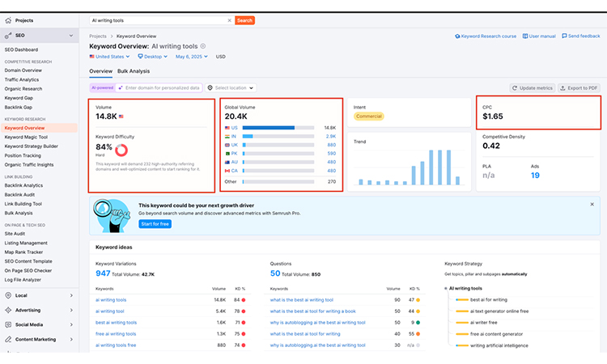This screenshot has width=607, height=364.
Task: Open SEO Dashboard in sidebar
Action: click(x=21, y=49)
